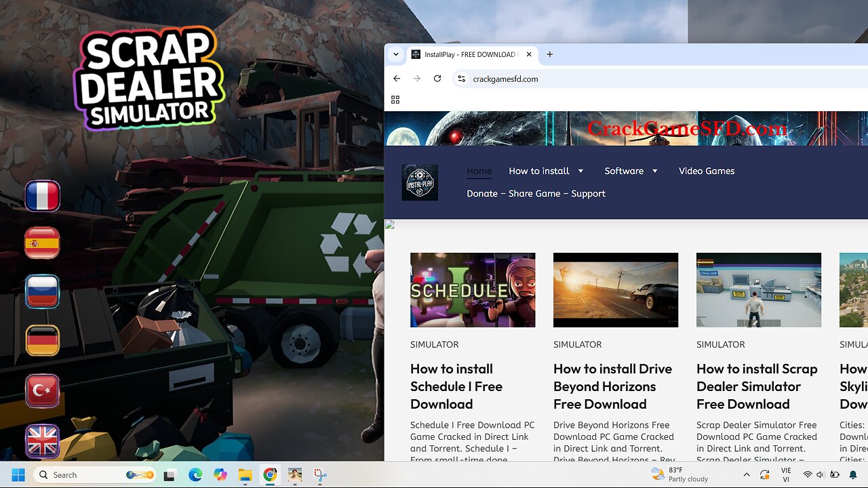Open the Software menu item

coord(624,171)
